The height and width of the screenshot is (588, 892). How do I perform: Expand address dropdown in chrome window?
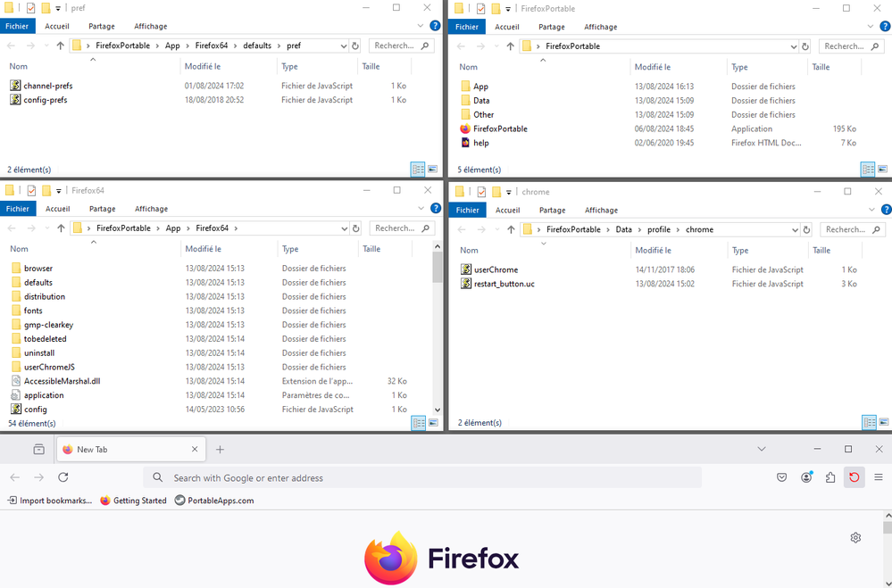pos(795,229)
